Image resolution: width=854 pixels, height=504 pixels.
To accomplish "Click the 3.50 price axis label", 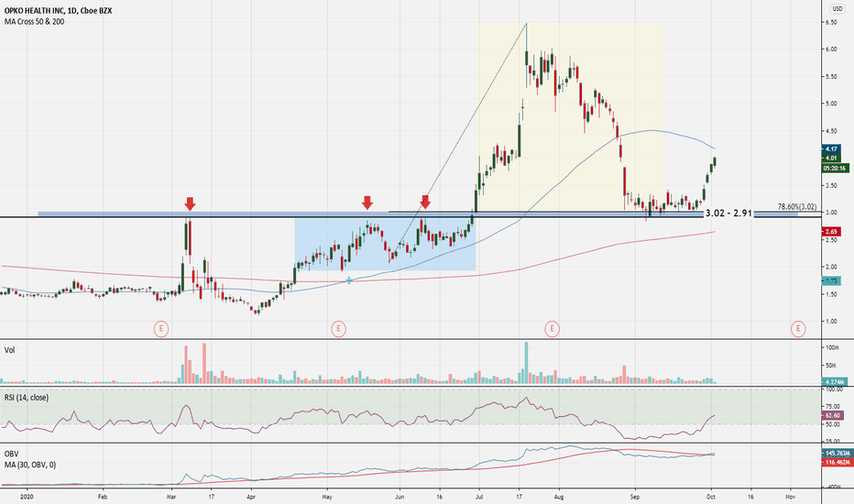I will click(x=831, y=186).
